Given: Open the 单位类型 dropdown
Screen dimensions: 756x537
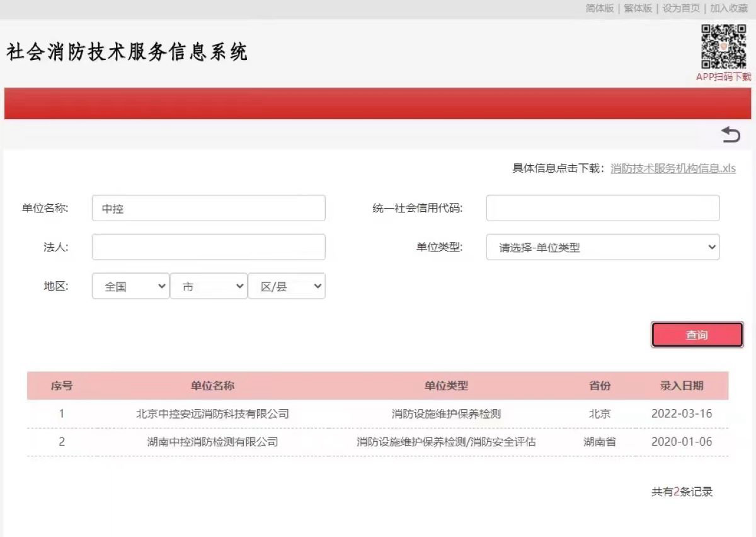Looking at the screenshot, I should 603,247.
